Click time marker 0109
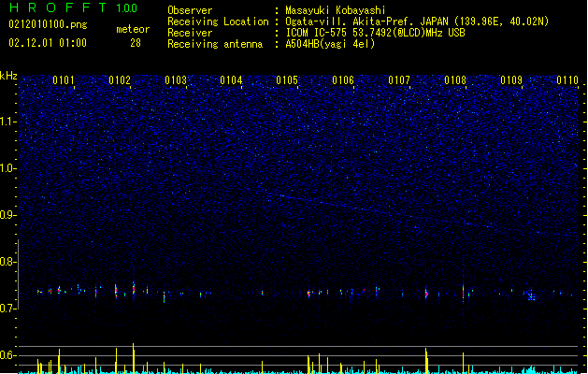Screen dimensions: 588x374 (511, 80)
